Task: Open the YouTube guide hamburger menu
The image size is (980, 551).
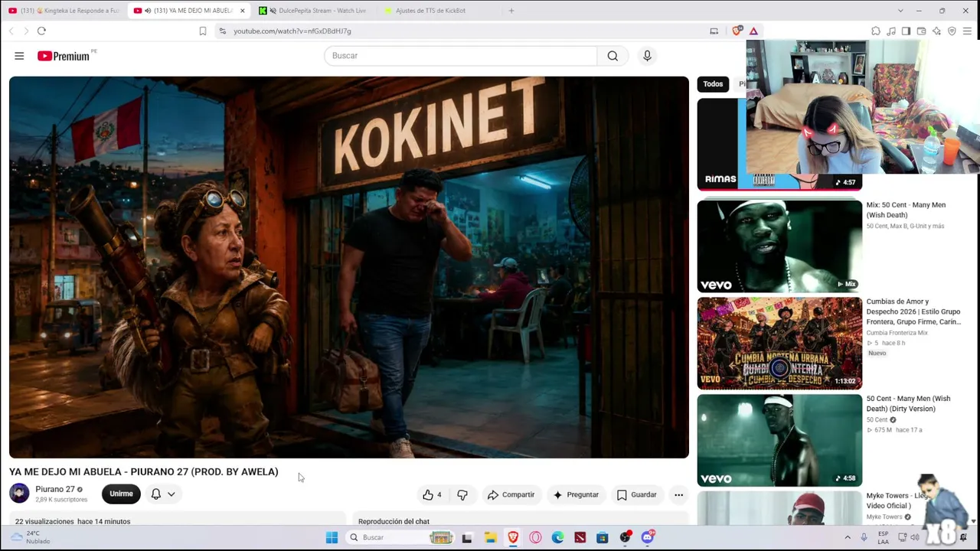Action: click(x=19, y=56)
